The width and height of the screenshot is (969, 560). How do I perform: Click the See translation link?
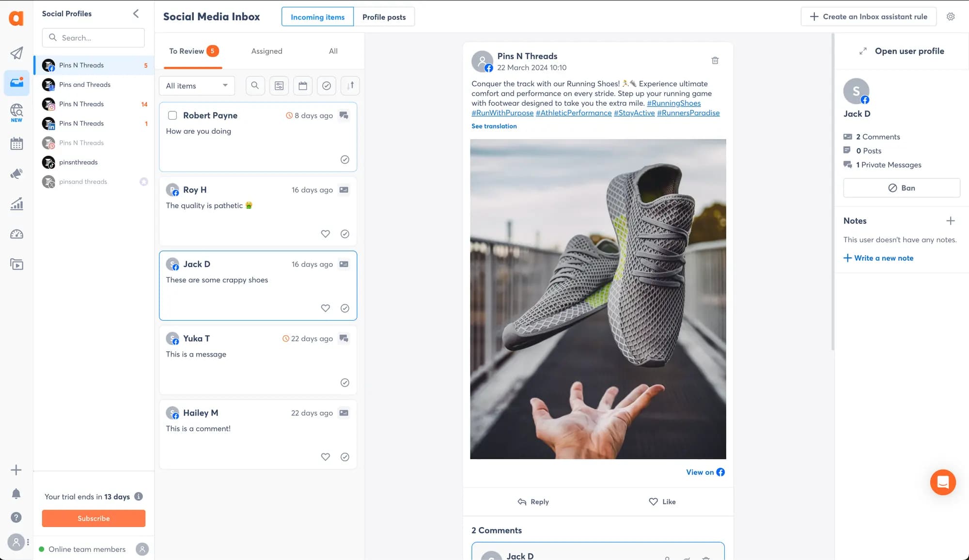(x=494, y=126)
